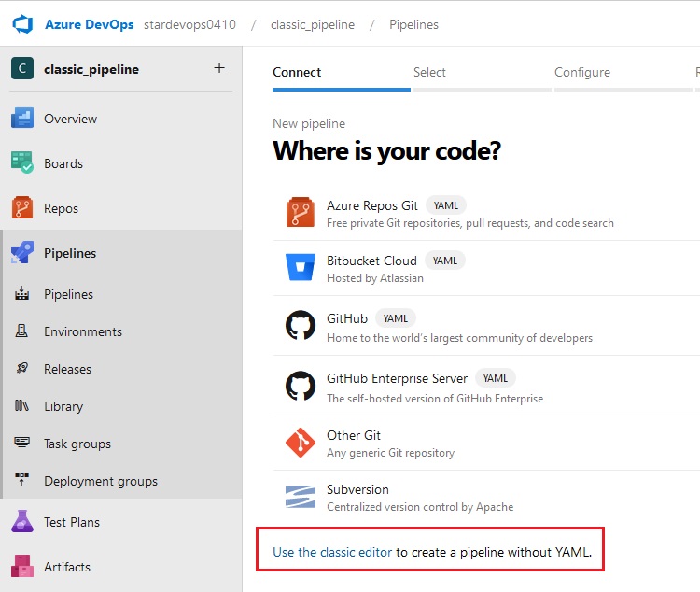
Task: Select the Select wizard step tab
Action: pyautogui.click(x=429, y=73)
